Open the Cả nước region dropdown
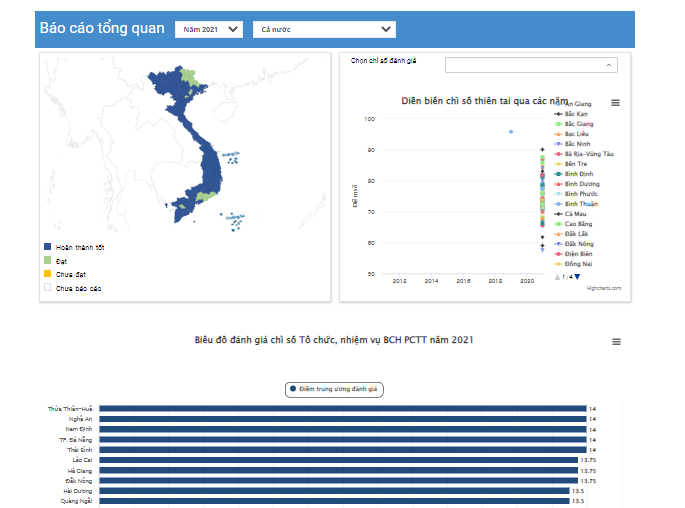The height and width of the screenshot is (508, 685). tap(323, 30)
